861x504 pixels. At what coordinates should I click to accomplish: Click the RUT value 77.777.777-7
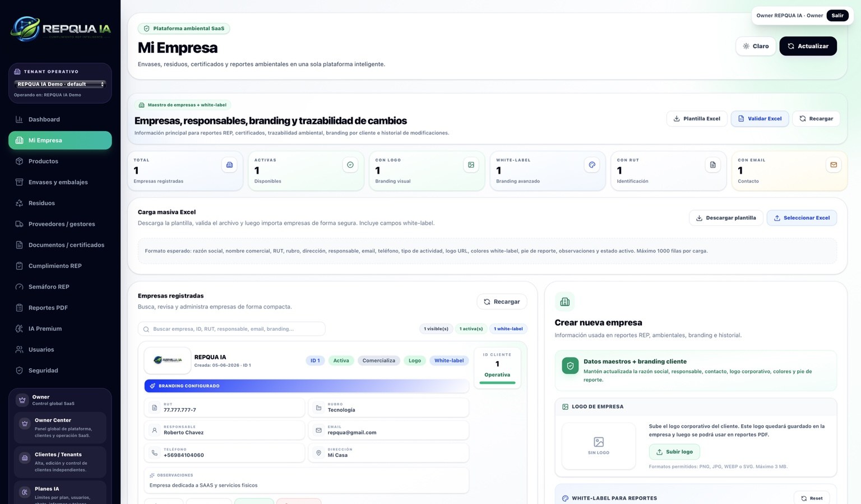(180, 410)
